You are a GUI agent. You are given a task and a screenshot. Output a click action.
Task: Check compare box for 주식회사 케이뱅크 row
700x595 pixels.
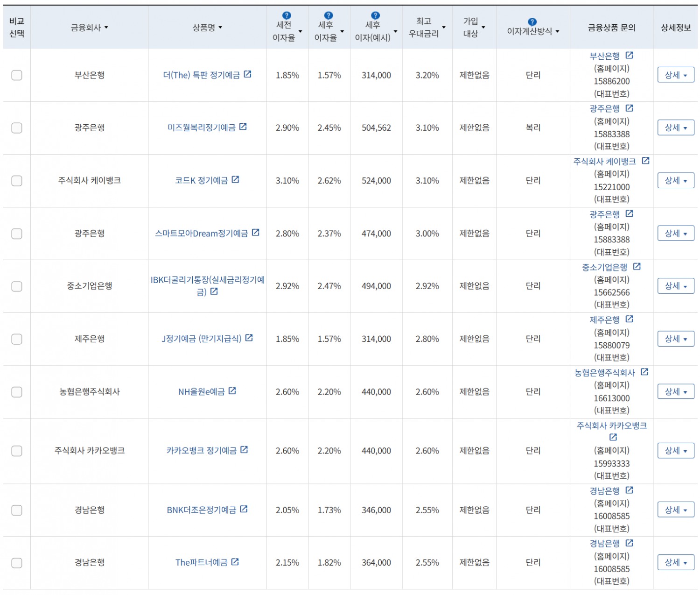coord(17,181)
